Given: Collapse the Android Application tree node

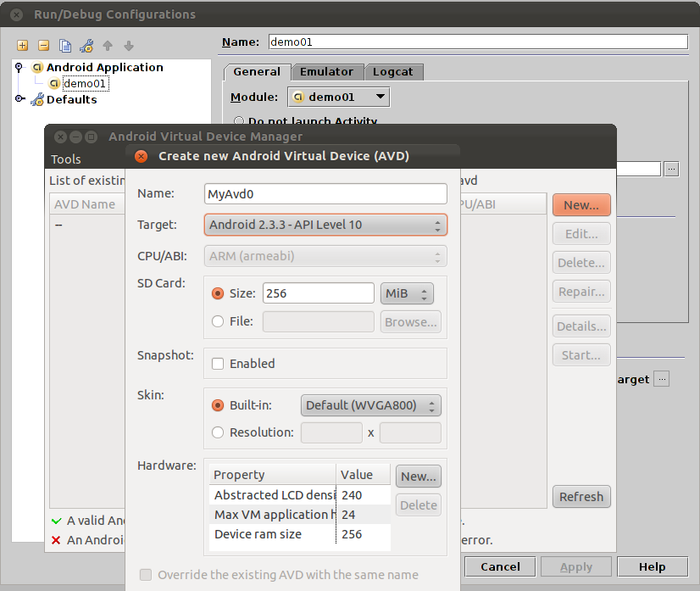Looking at the screenshot, I should click(x=19, y=68).
